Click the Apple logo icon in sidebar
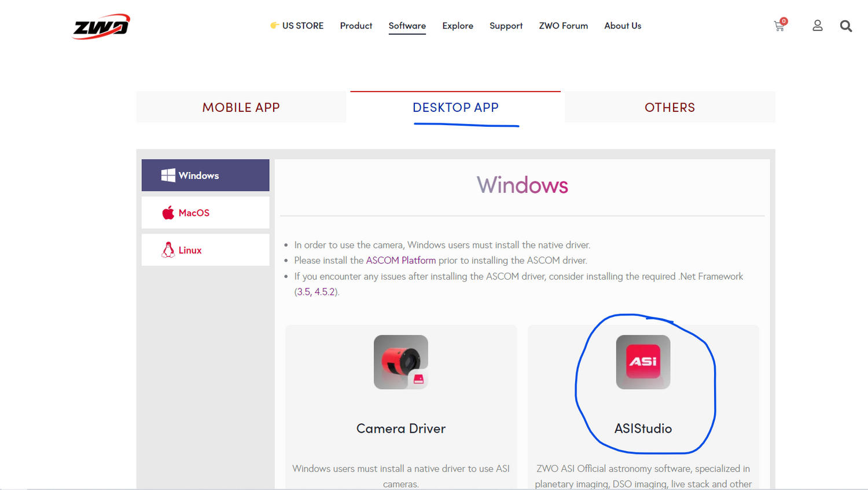This screenshot has height=490, width=868. point(168,213)
